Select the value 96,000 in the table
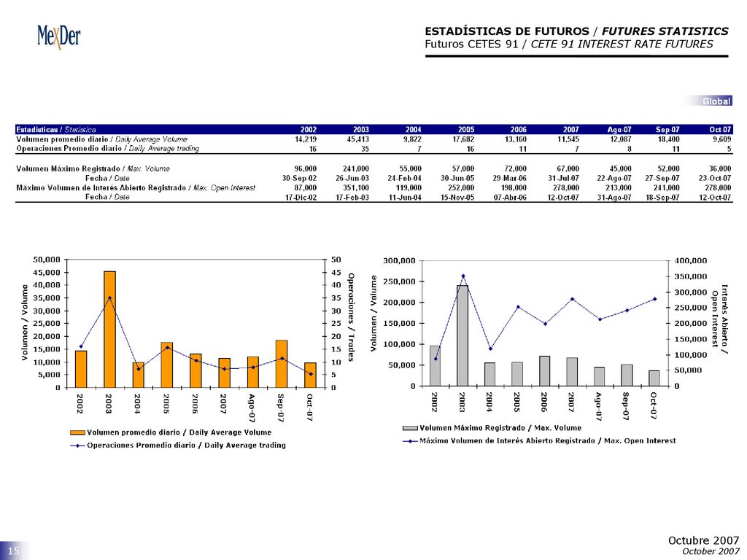 click(306, 168)
